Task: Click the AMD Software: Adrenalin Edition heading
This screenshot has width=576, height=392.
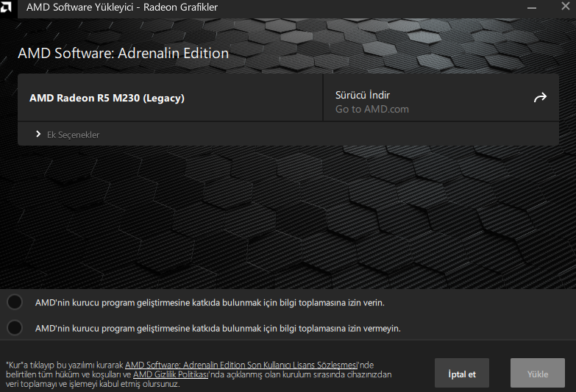Action: [124, 53]
